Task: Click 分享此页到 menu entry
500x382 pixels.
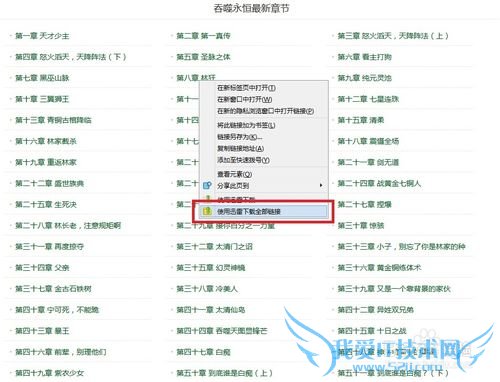Action: tap(233, 186)
